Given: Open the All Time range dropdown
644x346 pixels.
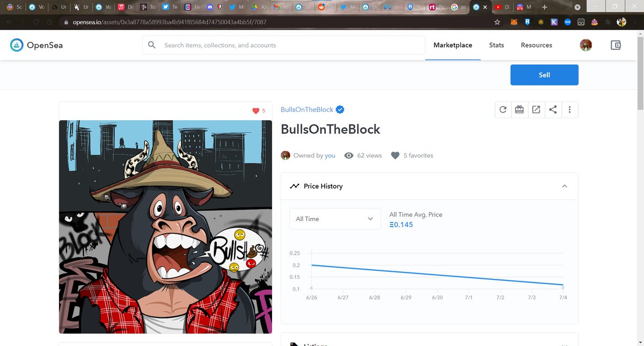Looking at the screenshot, I should 335,219.
